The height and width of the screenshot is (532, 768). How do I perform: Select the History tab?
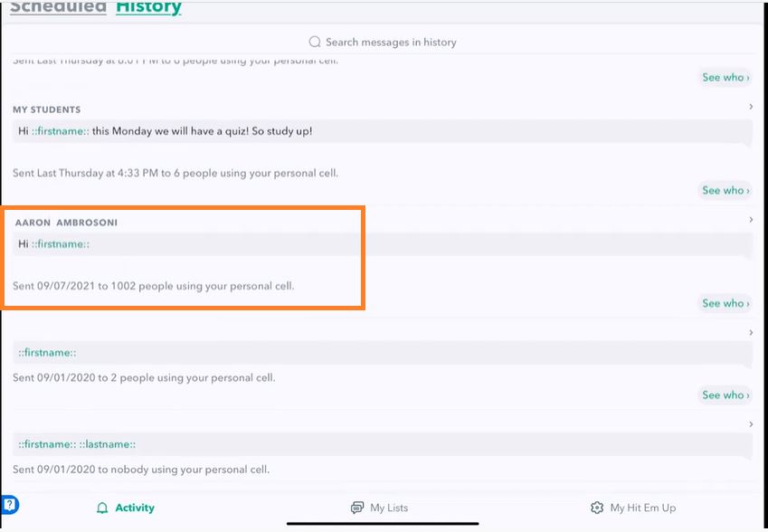[148, 8]
